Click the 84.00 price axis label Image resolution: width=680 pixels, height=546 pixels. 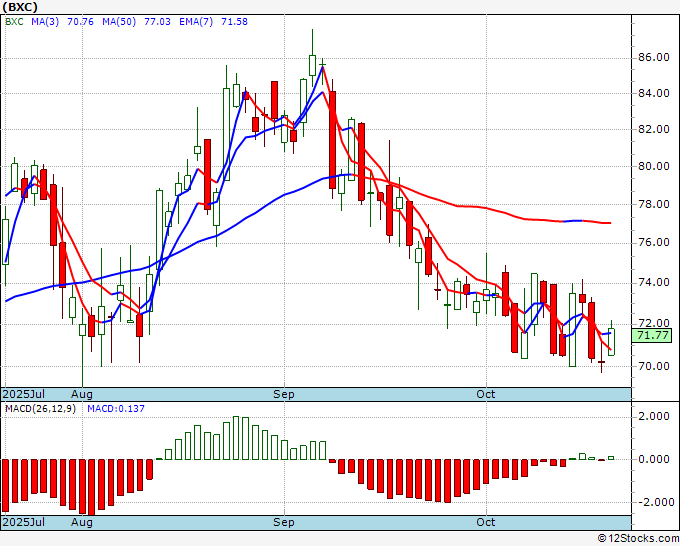coord(653,93)
